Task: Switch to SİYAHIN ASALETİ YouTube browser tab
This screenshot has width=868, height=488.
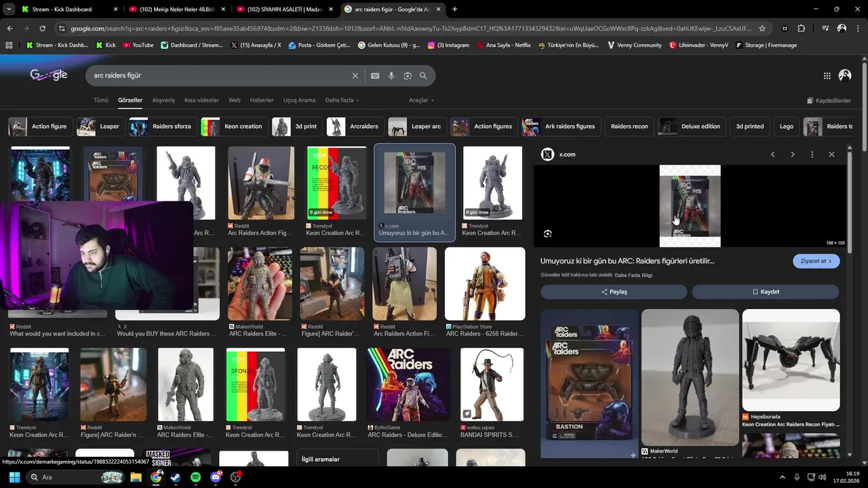Action: (285, 9)
